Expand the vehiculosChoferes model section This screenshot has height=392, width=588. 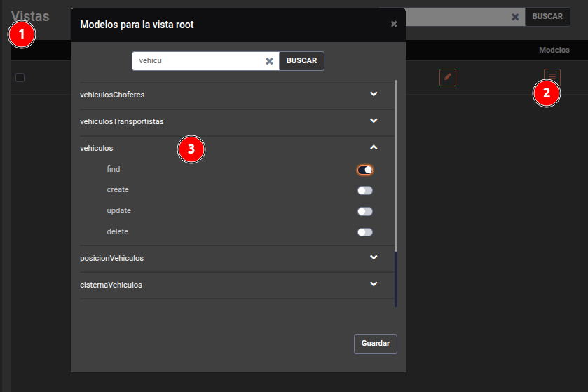pos(374,95)
